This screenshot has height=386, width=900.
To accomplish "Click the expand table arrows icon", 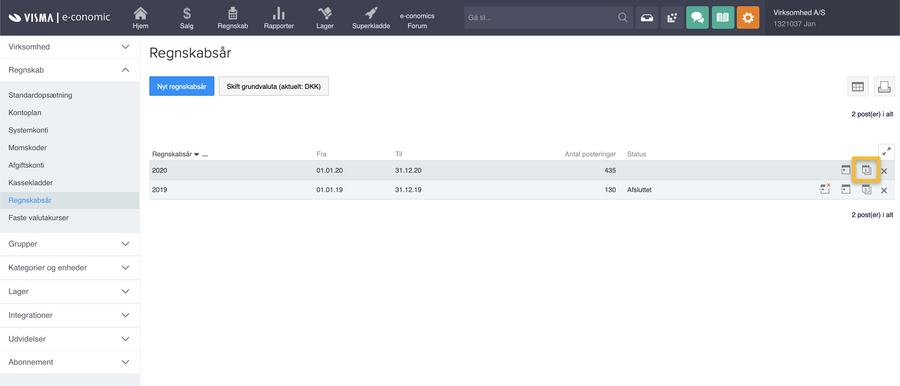I will 886,152.
